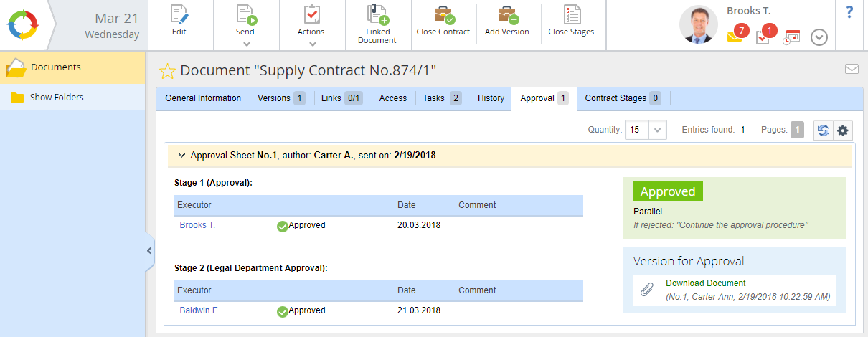Image resolution: width=868 pixels, height=337 pixels.
Task: Open executor Baldwin E. link
Action: tap(199, 310)
